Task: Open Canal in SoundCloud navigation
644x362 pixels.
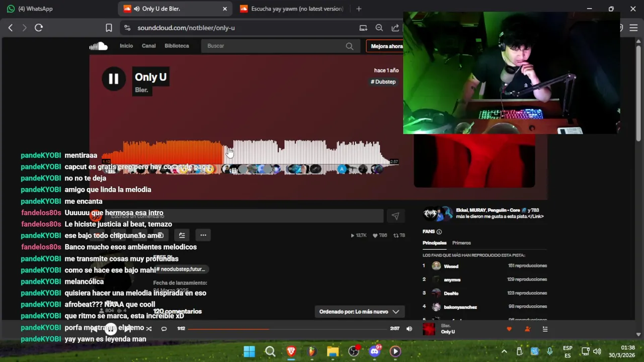Action: click(x=148, y=46)
